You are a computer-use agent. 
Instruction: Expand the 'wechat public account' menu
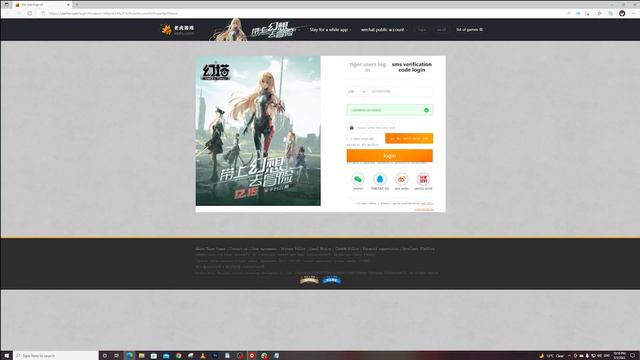[384, 29]
